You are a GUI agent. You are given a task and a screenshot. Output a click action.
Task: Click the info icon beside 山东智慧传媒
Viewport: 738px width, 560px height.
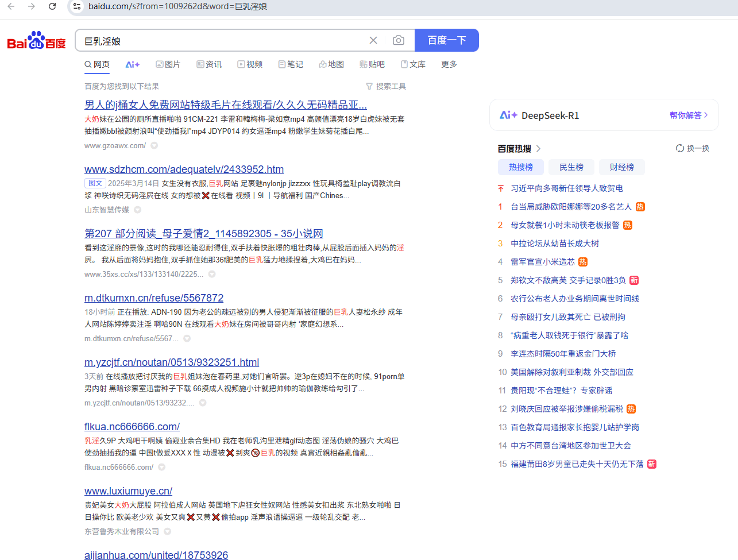coord(138,210)
